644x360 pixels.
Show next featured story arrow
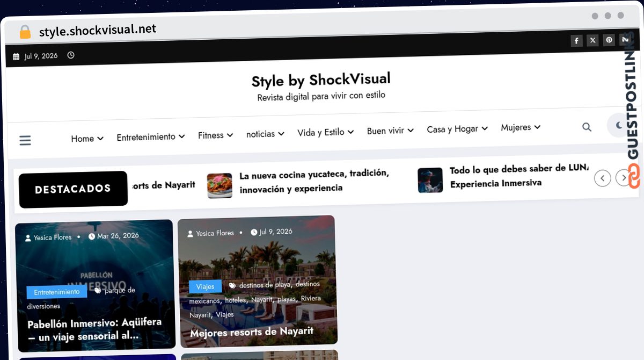623,177
